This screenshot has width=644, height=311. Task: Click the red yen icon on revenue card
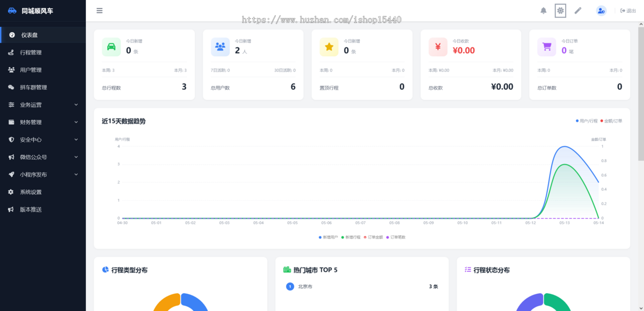pyautogui.click(x=438, y=47)
